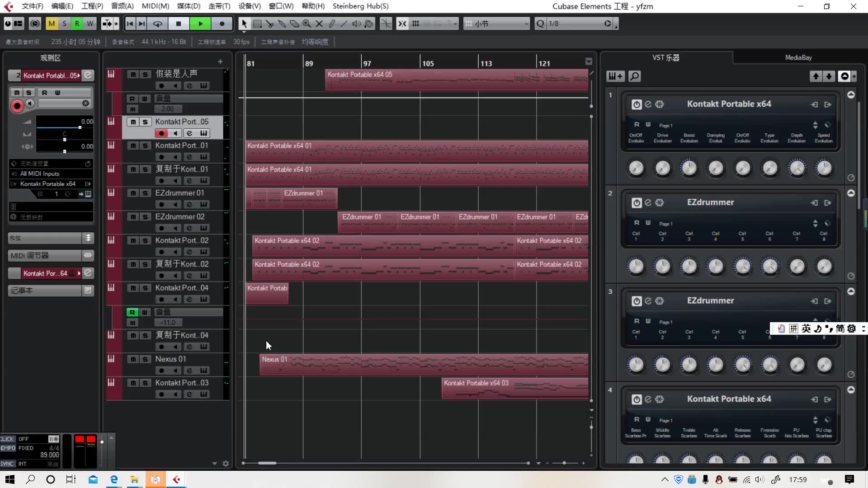Open Kontakt Portable x64 output routing dropdown
Viewport: 868px width, 488px height.
(51, 184)
